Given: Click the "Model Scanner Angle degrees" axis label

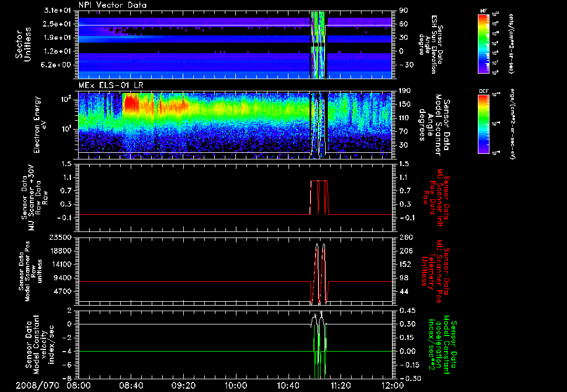Looking at the screenshot, I should [430, 125].
